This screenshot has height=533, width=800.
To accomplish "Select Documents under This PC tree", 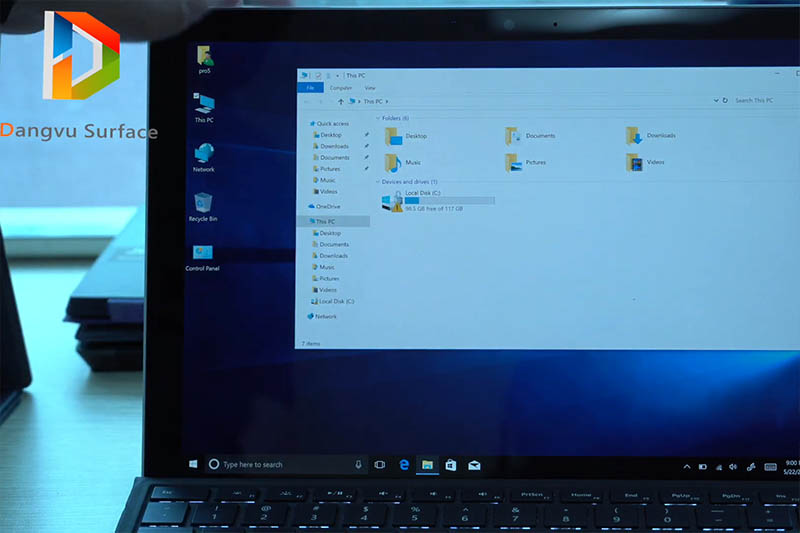I will (x=331, y=244).
